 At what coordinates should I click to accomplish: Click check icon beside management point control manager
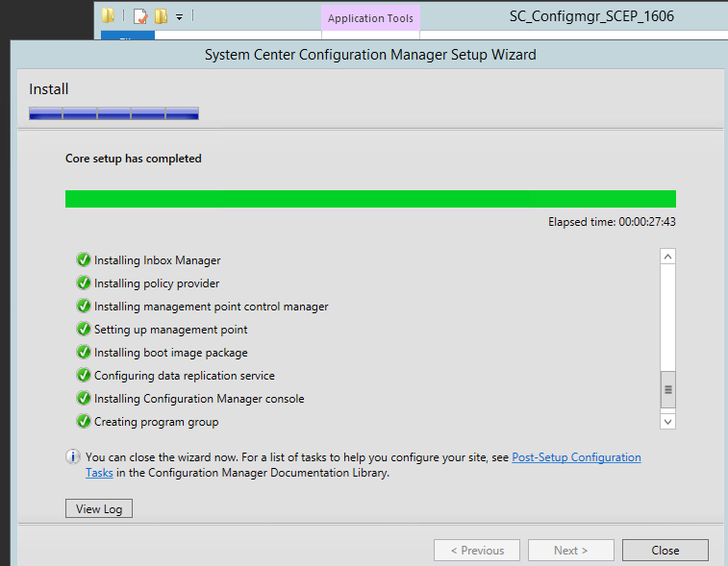click(x=84, y=306)
